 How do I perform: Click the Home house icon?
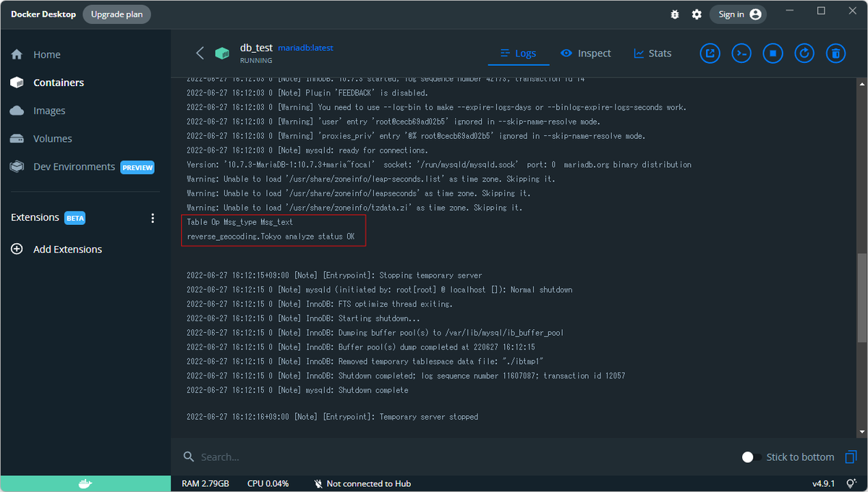(x=17, y=54)
